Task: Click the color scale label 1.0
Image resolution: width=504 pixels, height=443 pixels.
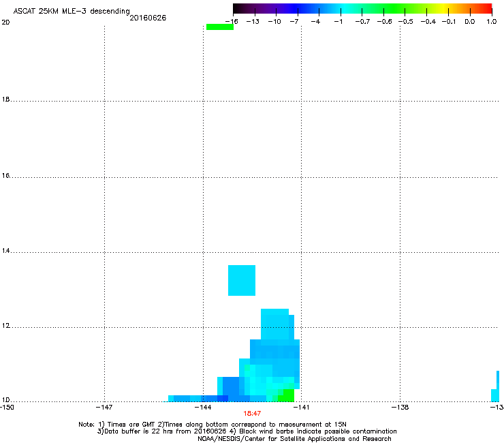Action: [x=492, y=22]
